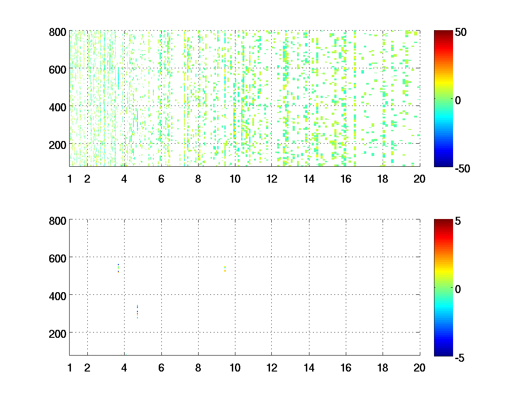Click the upper plot's colorbar
532x399 pixels.
coord(443,98)
